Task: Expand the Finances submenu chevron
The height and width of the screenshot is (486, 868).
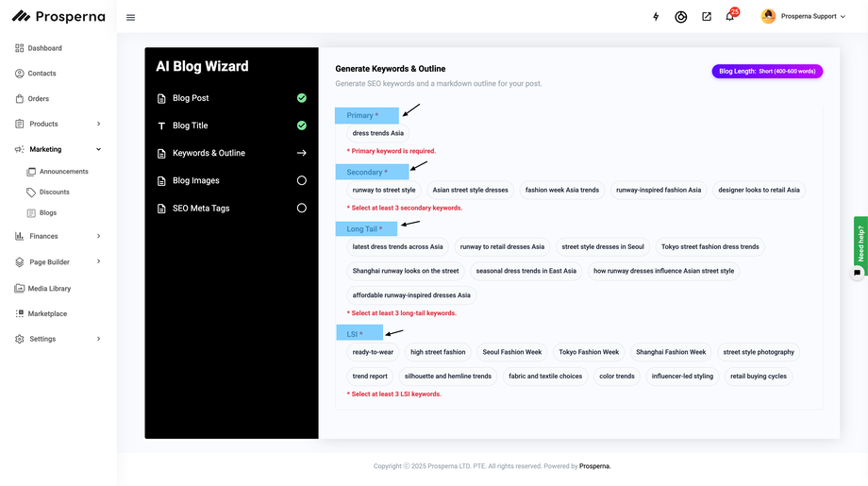Action: [98, 236]
